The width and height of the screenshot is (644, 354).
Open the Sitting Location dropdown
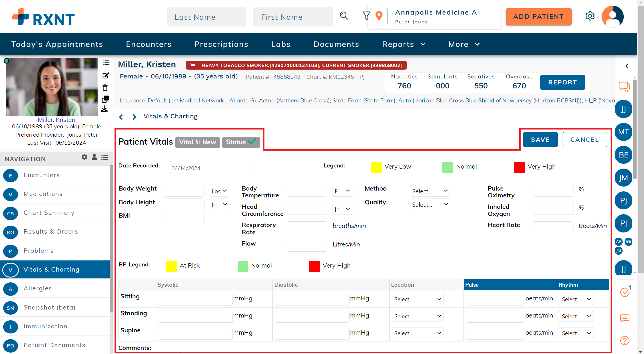pyautogui.click(x=417, y=299)
